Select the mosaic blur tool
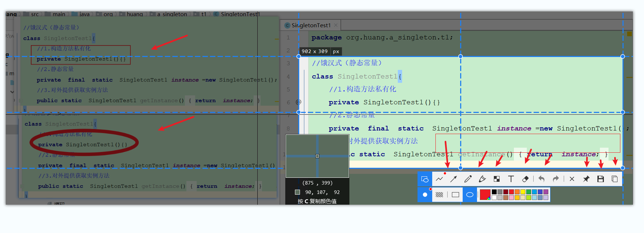Screen dimensions: 644x233 497,179
